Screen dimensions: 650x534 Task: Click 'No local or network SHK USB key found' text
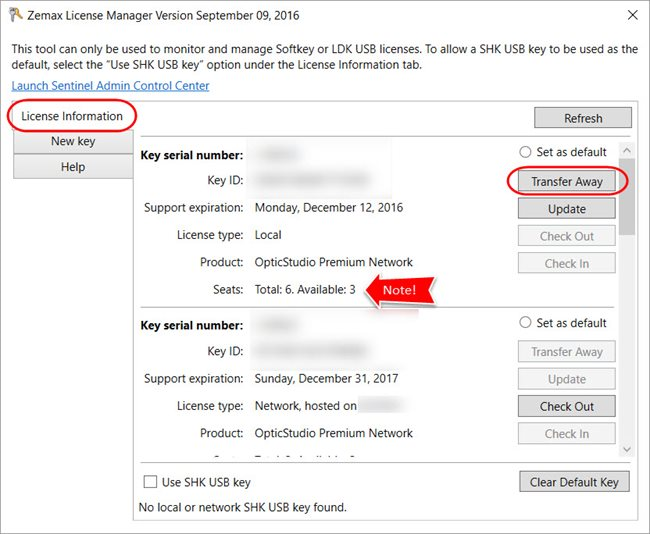tap(243, 507)
